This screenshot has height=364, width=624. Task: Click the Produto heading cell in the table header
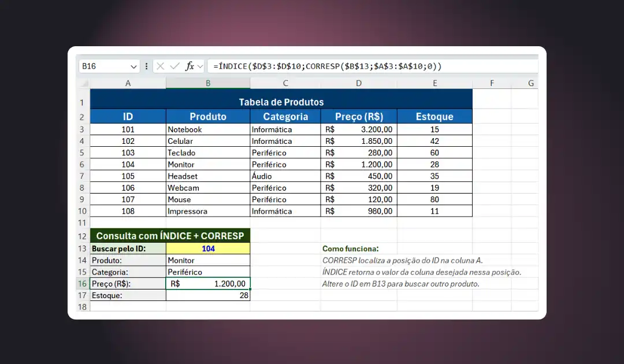tap(208, 117)
